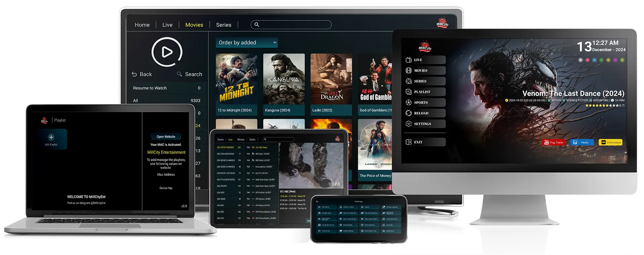The image size is (644, 255).
Task: Click the Sports soccer-ball icon
Action: pyautogui.click(x=409, y=102)
